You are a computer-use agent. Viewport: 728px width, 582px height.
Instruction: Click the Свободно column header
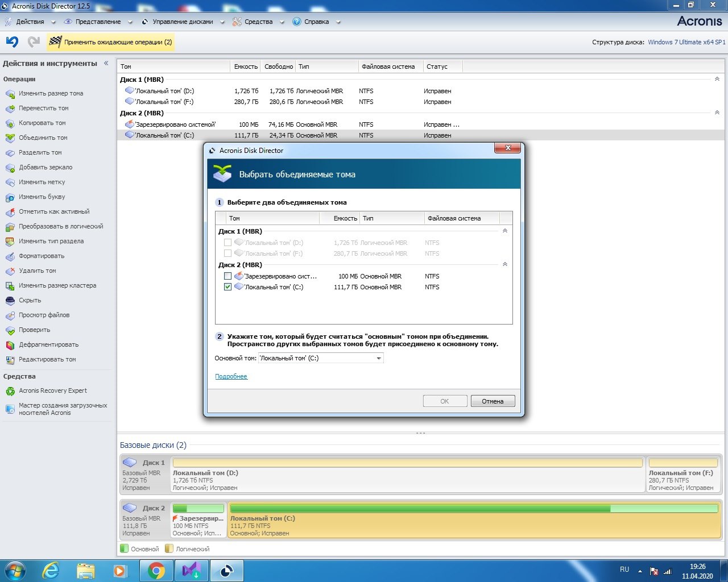click(279, 66)
